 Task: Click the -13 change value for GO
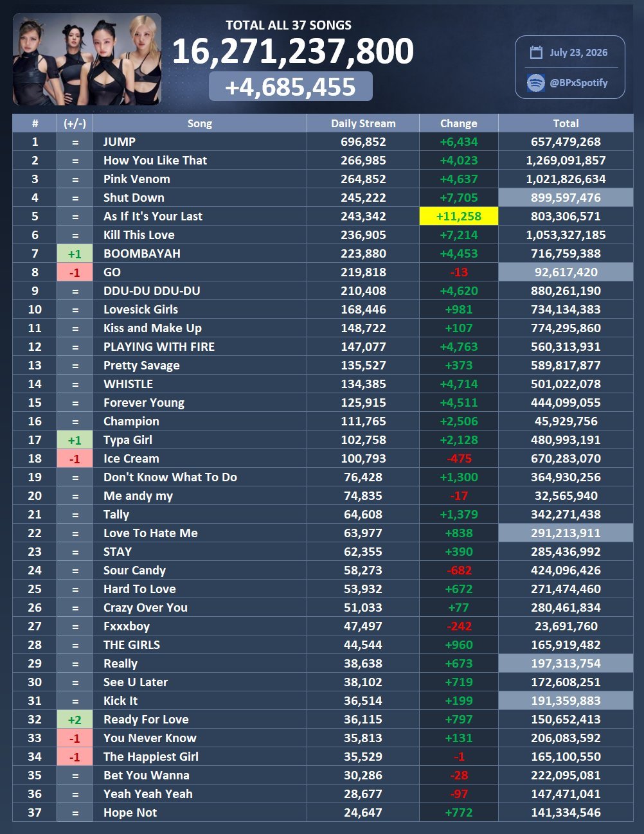pos(459,272)
